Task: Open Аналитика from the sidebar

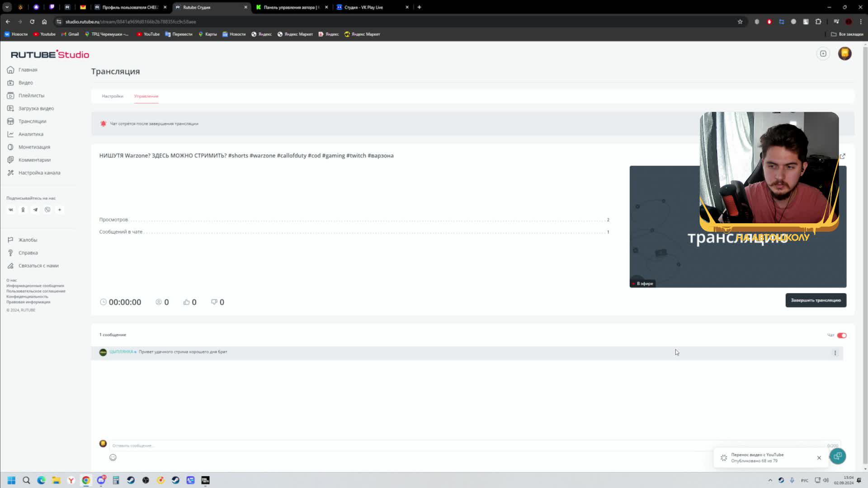Action: click(31, 134)
